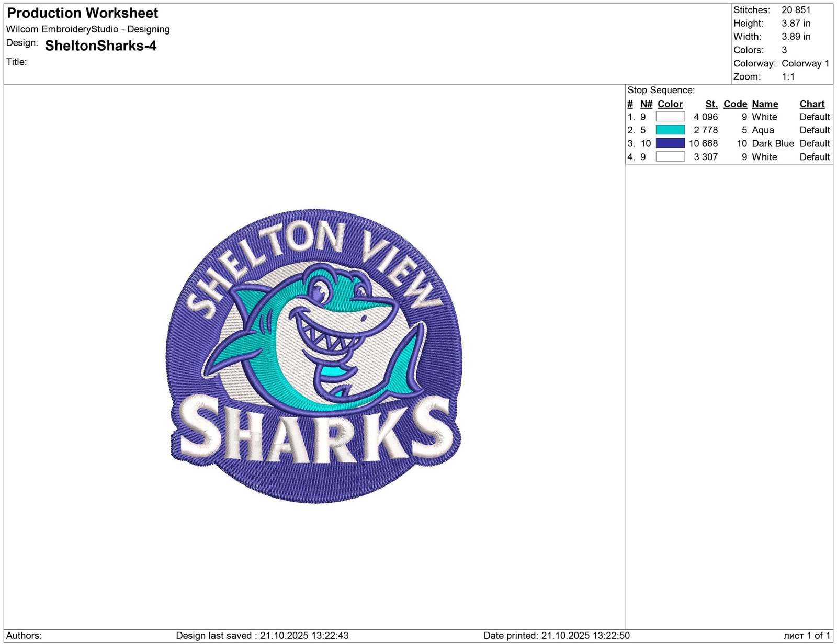
Task: Click the Design last saved timestamp
Action: 262,636
